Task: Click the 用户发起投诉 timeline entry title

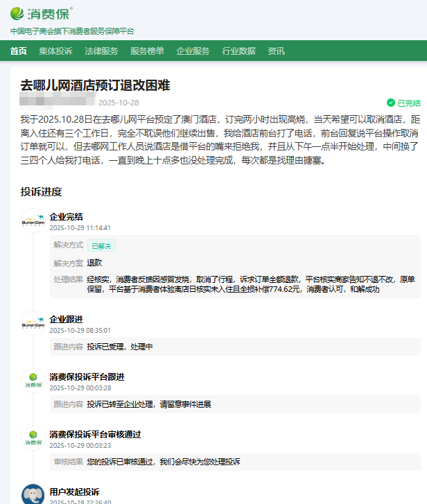Action: 74,492
